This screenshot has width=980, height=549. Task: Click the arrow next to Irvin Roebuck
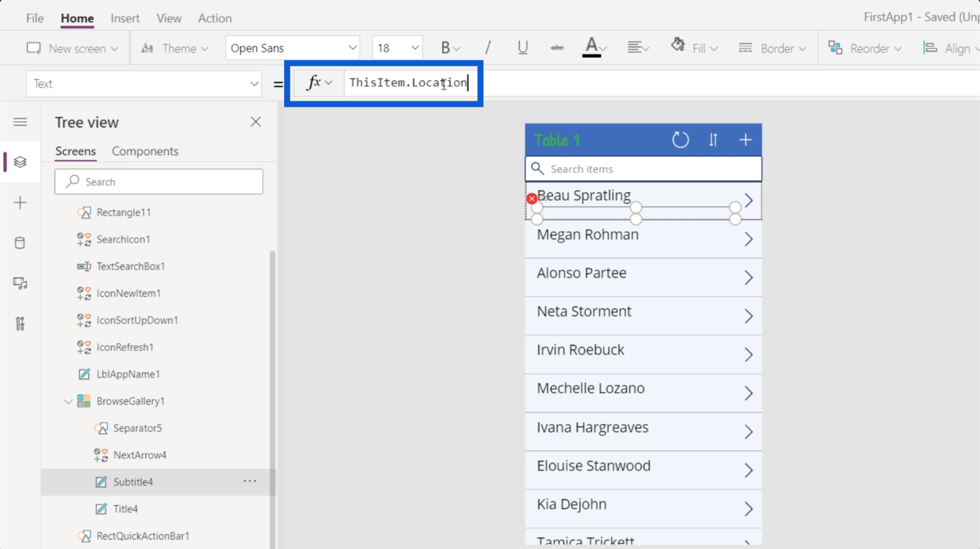(748, 355)
